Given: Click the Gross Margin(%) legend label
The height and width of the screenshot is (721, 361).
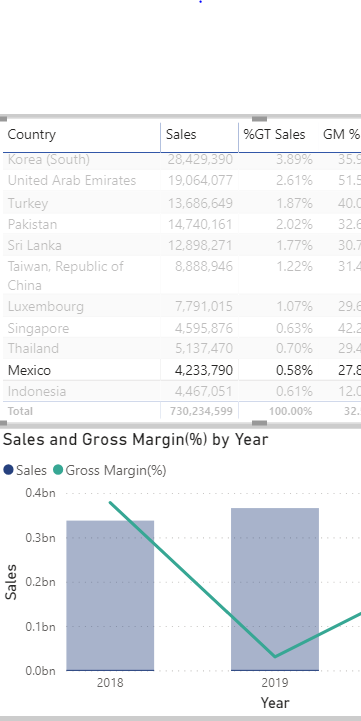Looking at the screenshot, I should pos(116,470).
